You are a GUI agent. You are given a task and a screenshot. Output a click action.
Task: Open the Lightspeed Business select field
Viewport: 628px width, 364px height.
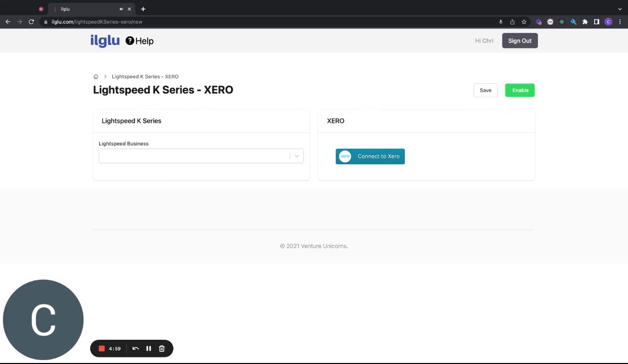pyautogui.click(x=201, y=156)
